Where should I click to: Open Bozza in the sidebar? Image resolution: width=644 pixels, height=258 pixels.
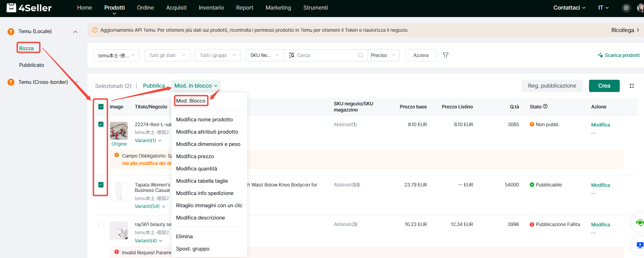(26, 48)
